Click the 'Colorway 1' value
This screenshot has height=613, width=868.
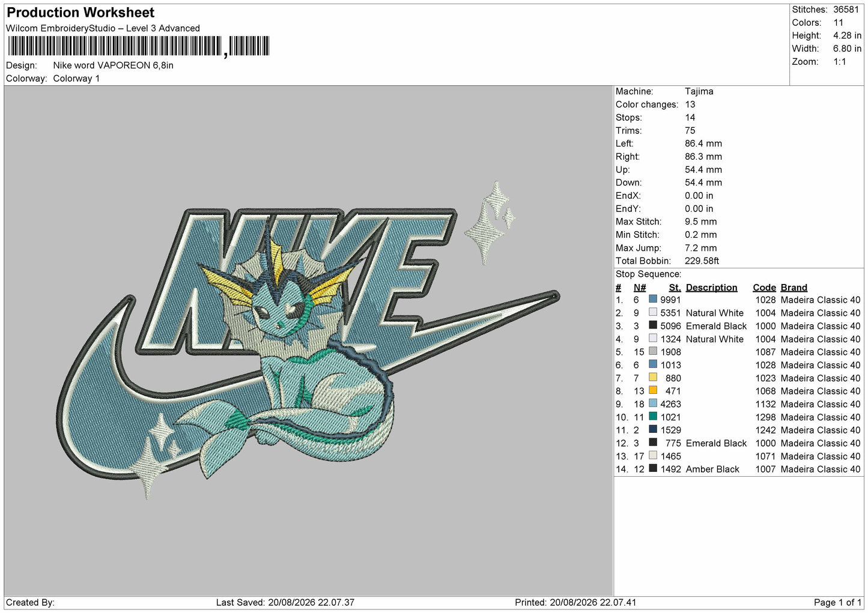(76, 79)
